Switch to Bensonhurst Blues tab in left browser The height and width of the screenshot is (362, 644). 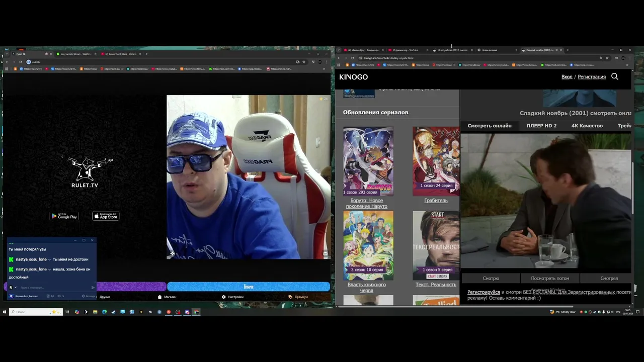[121, 54]
